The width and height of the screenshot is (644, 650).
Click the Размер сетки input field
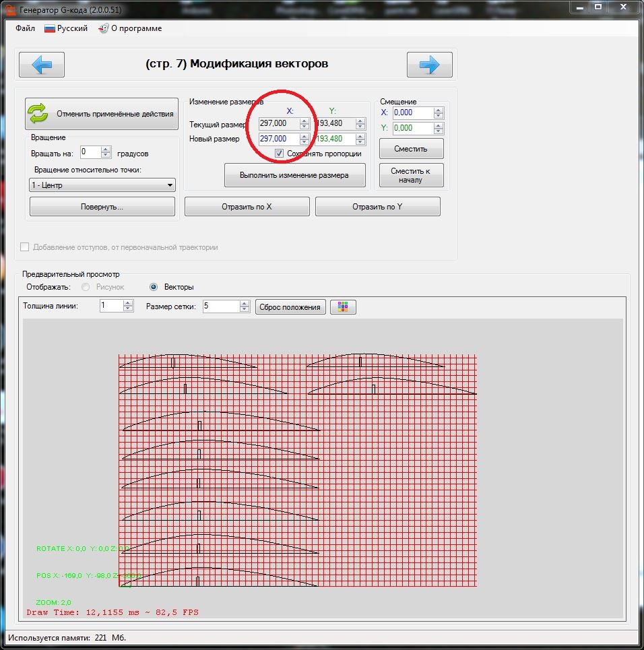coord(221,306)
